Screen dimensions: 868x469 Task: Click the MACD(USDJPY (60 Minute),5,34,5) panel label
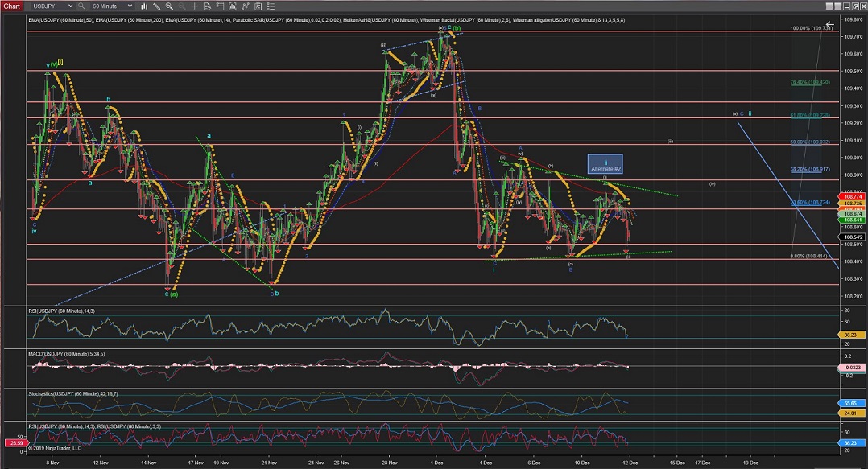coord(66,354)
